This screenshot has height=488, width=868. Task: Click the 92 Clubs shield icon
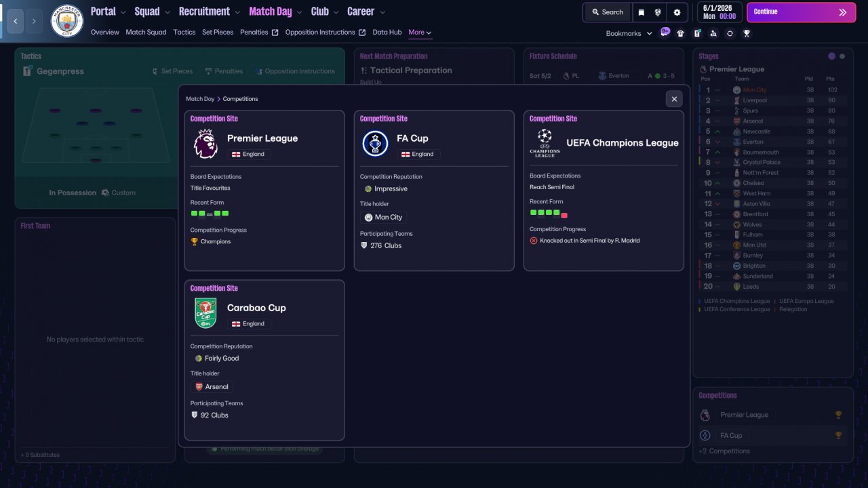click(195, 415)
